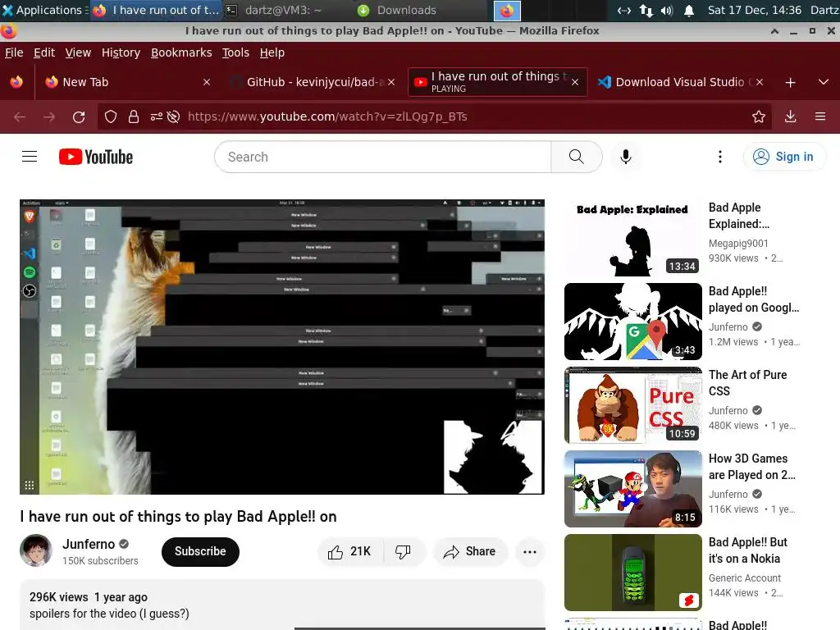Switch to GitHub kevinjycui tab
The width and height of the screenshot is (840, 630).
point(313,82)
